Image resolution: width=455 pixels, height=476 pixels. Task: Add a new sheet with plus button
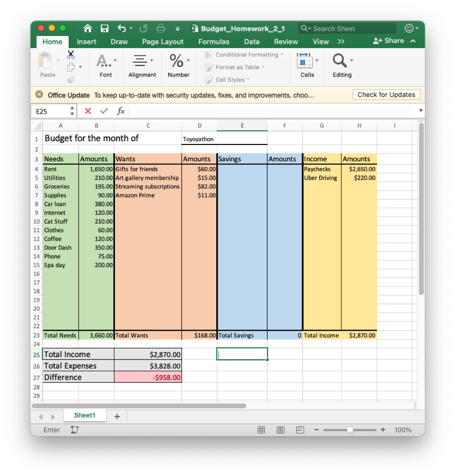tap(117, 416)
